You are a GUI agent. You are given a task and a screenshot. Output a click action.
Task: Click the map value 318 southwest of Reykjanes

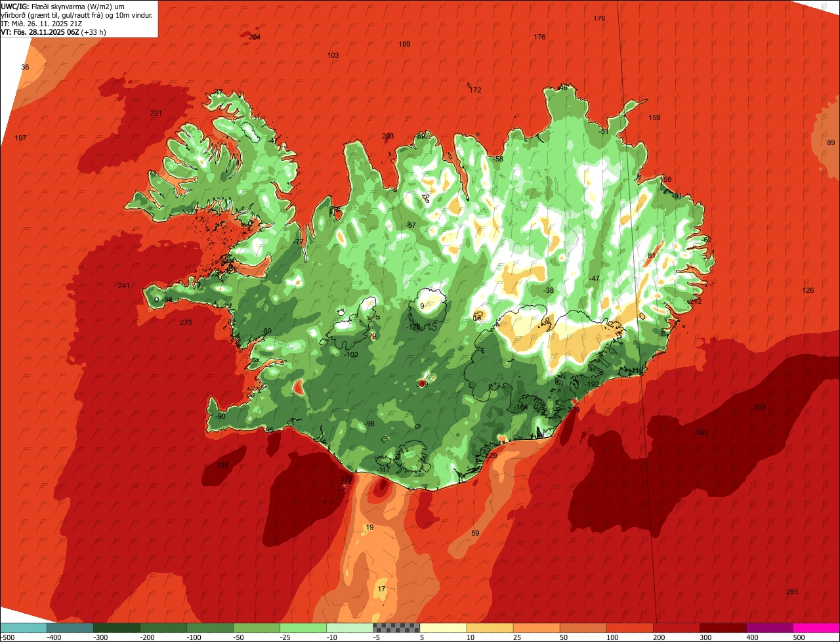[x=222, y=465]
